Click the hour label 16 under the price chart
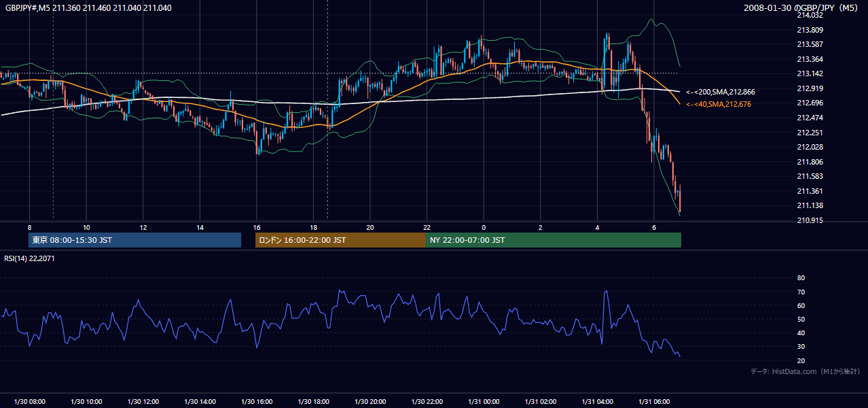This screenshot has height=408, width=868. point(257,227)
